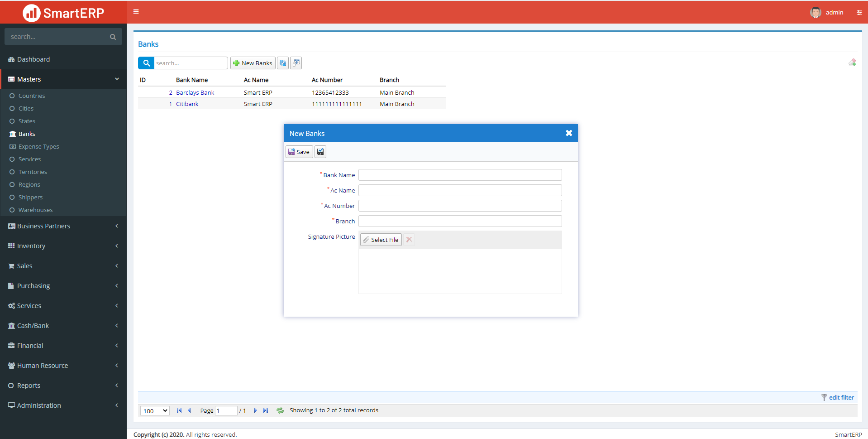Click inside the Bank Name input field
The image size is (868, 439).
pyautogui.click(x=459, y=175)
